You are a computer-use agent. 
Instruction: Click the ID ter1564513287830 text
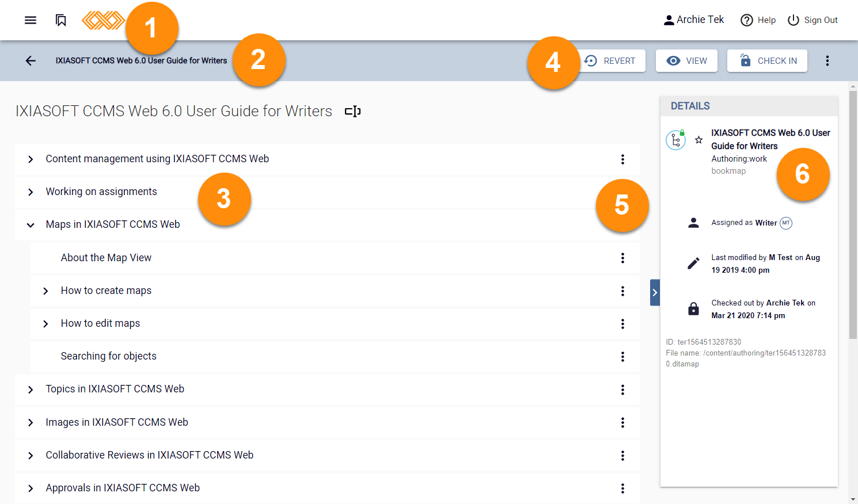click(x=704, y=342)
